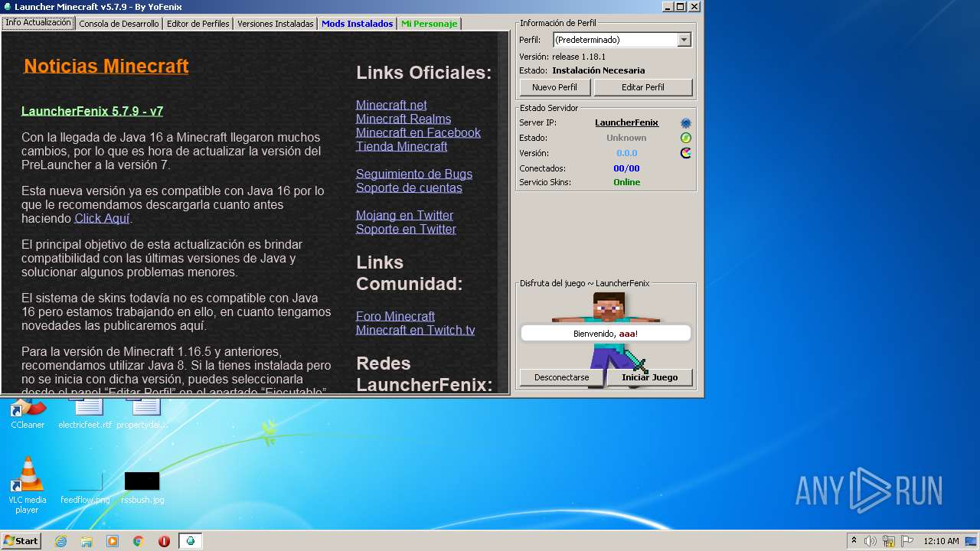
Task: Click the release 1.18.1 version text
Action: click(x=578, y=57)
